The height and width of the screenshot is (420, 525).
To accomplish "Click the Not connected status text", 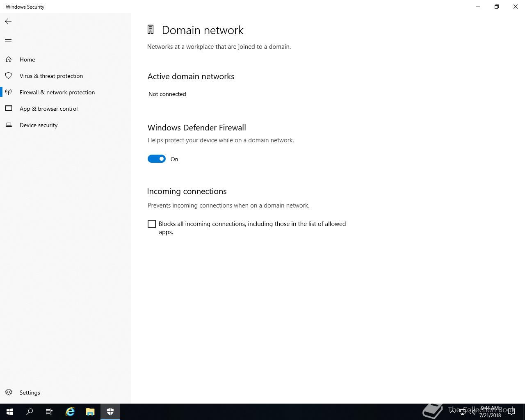I will 167,94.
